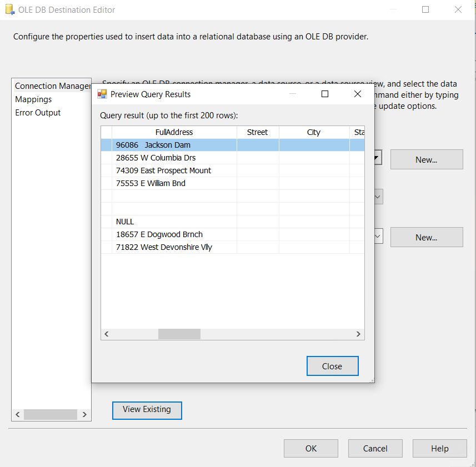Click the Preview Query Results window icon
The image size is (476, 467).
[x=102, y=94]
